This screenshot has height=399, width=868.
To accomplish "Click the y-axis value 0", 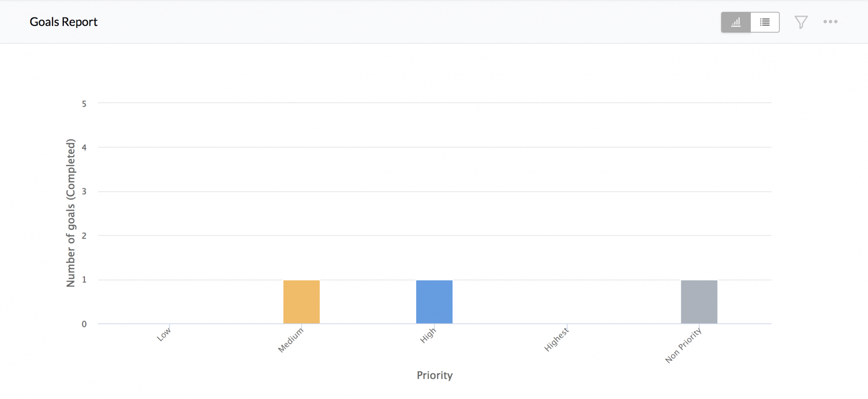I will tap(84, 324).
